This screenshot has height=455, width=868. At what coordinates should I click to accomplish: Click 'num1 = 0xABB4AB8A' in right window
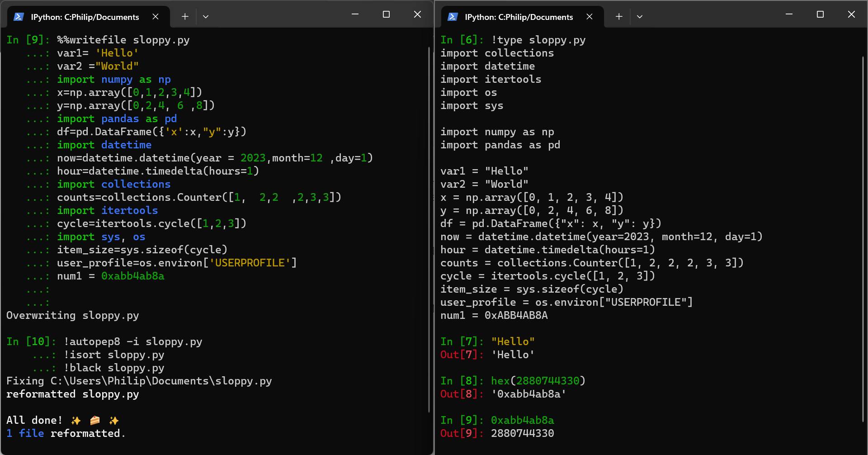pos(494,315)
